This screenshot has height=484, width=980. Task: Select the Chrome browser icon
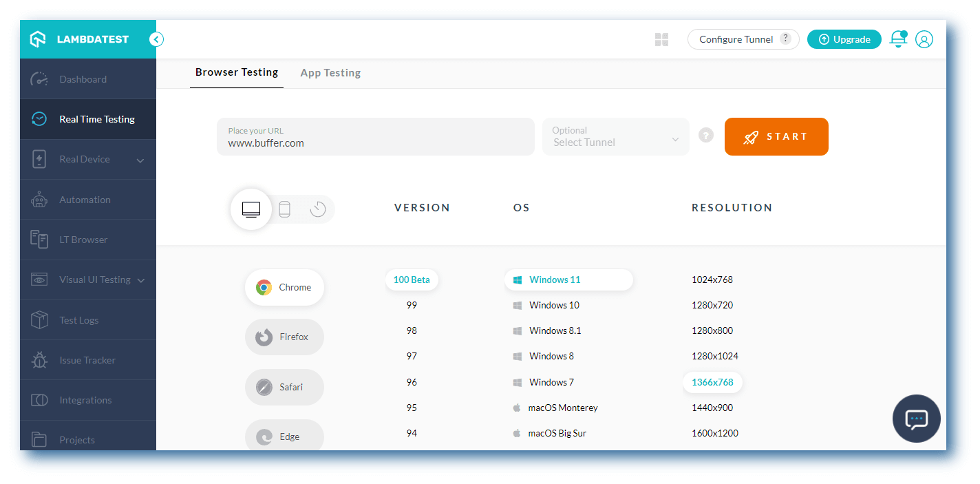(284, 287)
